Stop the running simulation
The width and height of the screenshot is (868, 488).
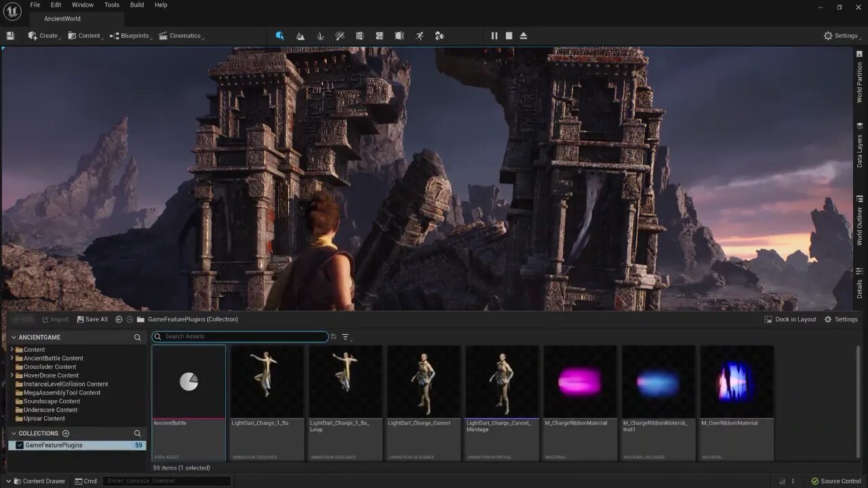(509, 36)
